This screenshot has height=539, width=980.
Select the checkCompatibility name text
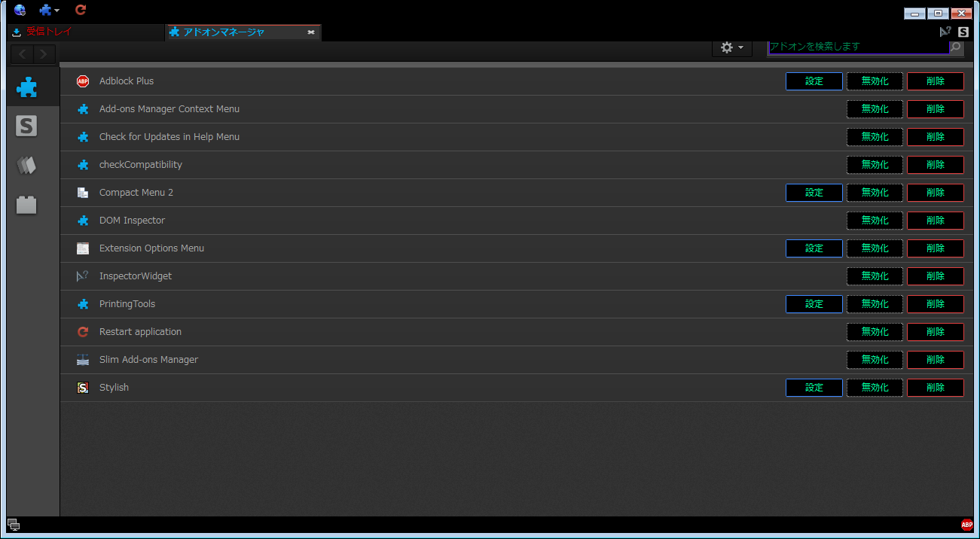(x=141, y=165)
